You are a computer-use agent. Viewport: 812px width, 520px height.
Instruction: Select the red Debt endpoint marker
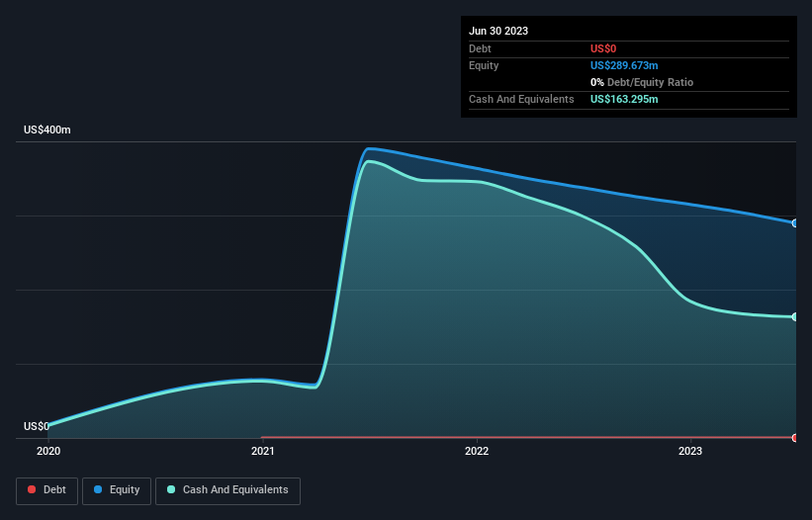(795, 438)
